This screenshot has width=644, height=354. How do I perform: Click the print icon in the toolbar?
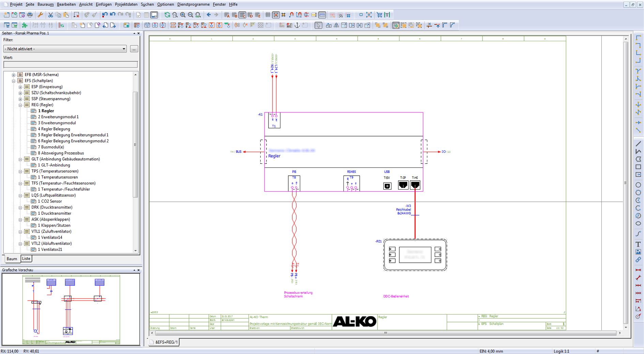pyautogui.click(x=30, y=15)
